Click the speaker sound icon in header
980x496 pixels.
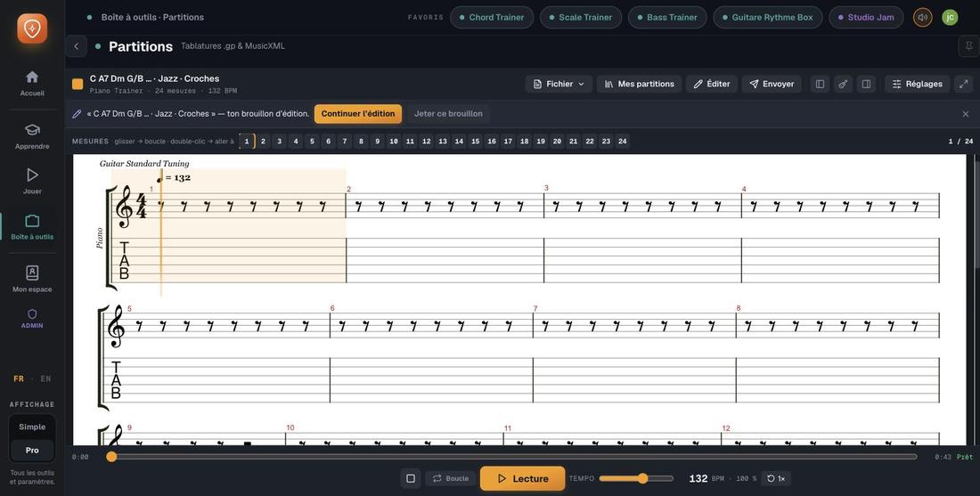coord(922,17)
